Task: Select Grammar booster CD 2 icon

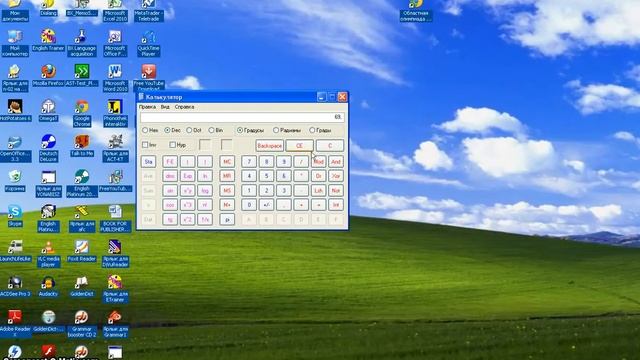Action: pyautogui.click(x=82, y=323)
